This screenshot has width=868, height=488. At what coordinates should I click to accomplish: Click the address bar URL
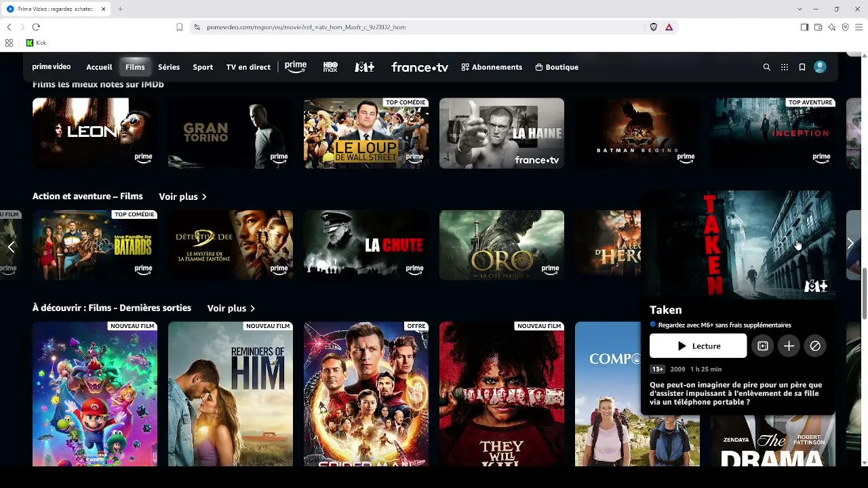pyautogui.click(x=306, y=27)
